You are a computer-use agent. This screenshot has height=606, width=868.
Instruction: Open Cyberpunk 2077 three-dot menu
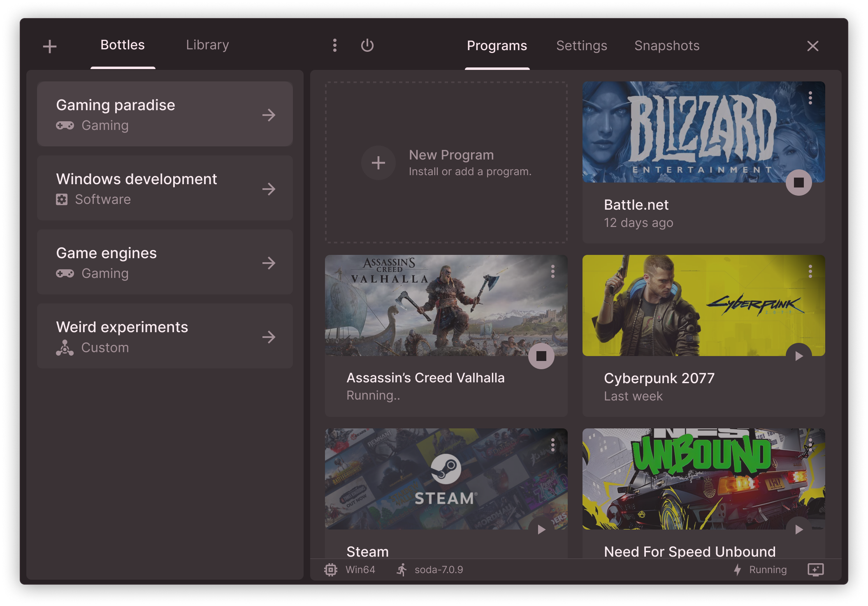click(810, 271)
